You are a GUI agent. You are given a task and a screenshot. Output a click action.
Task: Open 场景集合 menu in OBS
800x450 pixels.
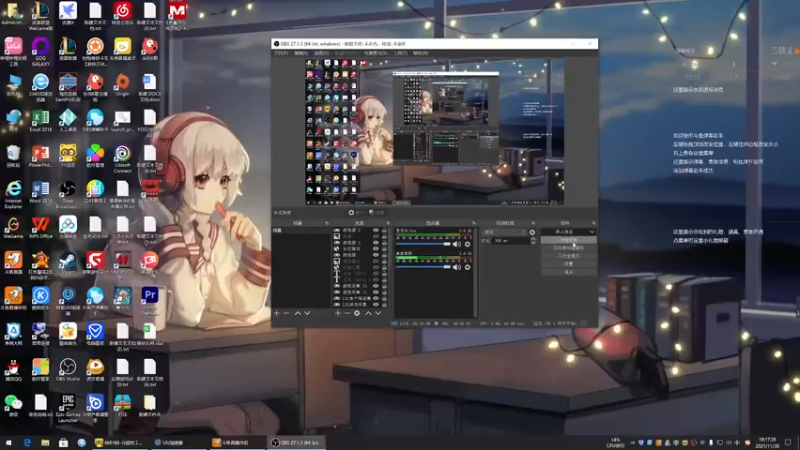point(376,53)
